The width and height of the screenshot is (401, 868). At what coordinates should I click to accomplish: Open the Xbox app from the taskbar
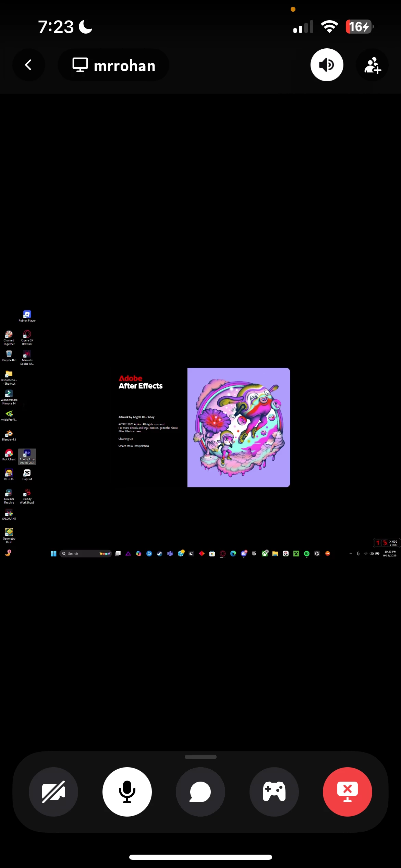tap(265, 554)
